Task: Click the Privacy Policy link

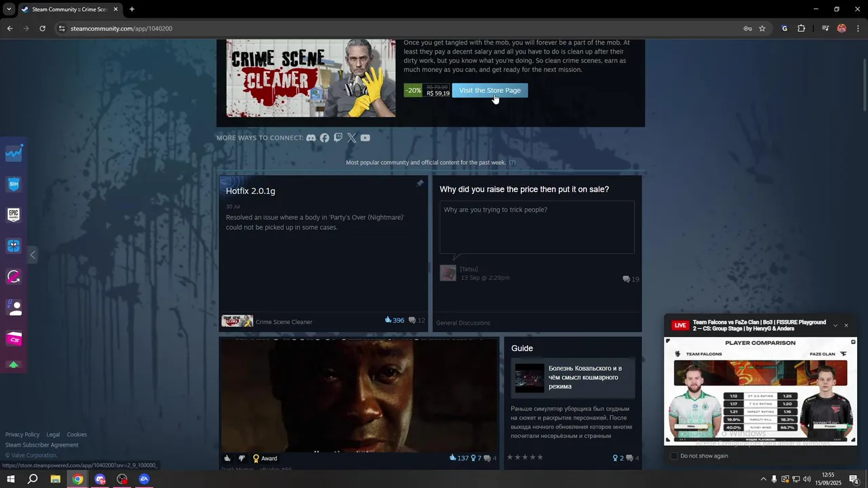Action: point(22,434)
